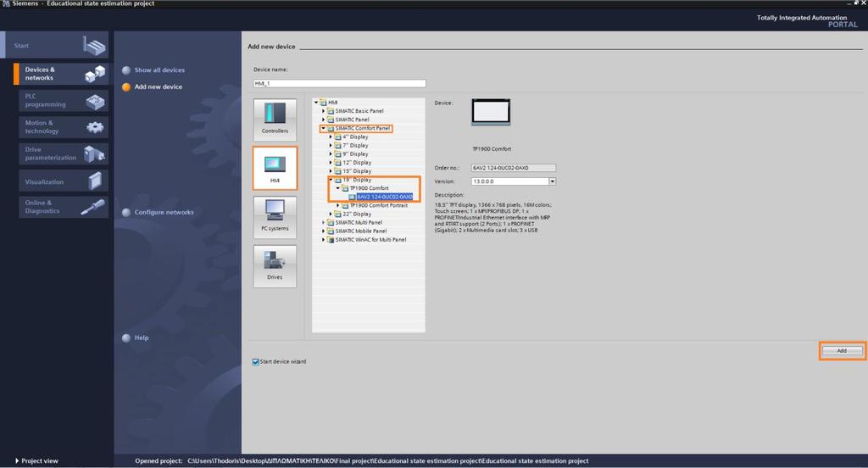Switch to the Visualization portal

(63, 181)
